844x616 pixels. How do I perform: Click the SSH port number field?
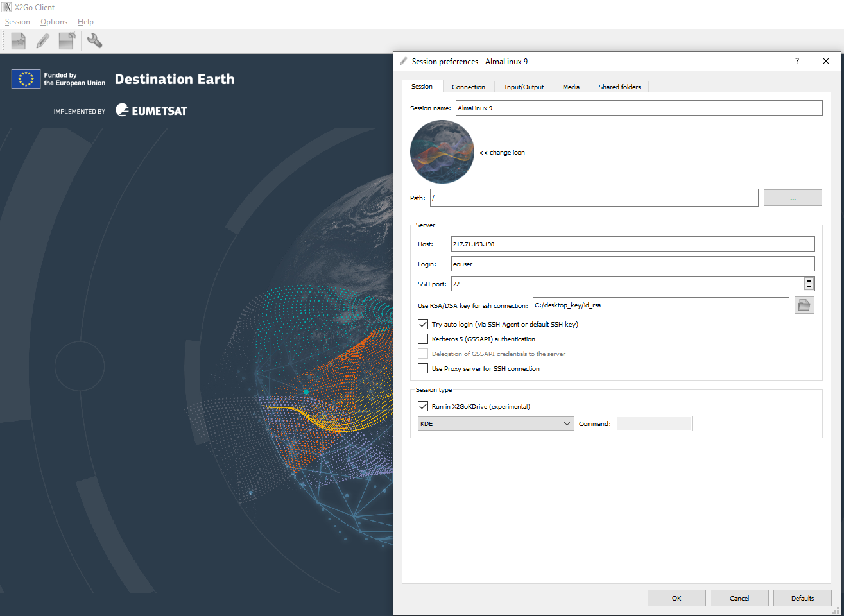pyautogui.click(x=628, y=284)
